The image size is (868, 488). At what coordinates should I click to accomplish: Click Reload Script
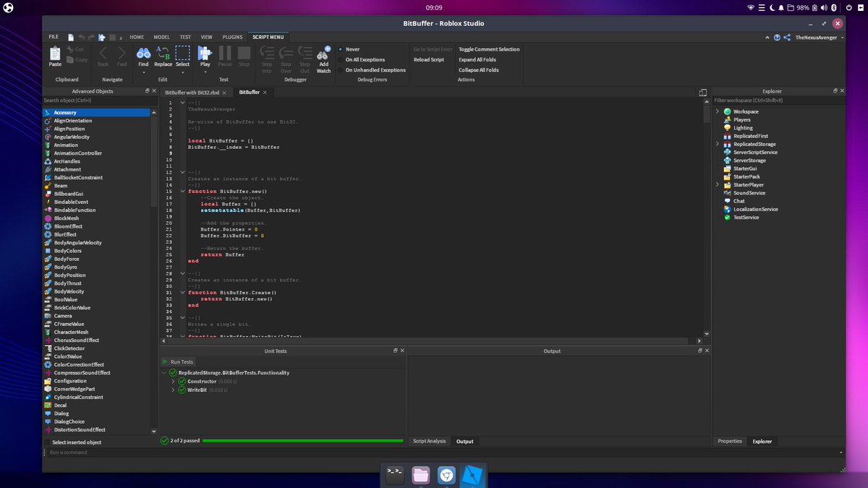[x=429, y=59]
